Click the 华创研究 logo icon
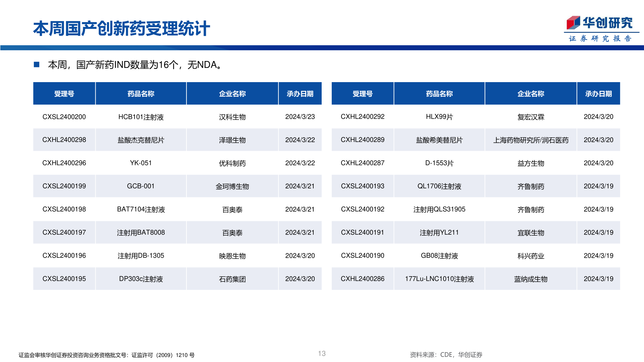Screen dimensions: 644x362 click(x=573, y=23)
